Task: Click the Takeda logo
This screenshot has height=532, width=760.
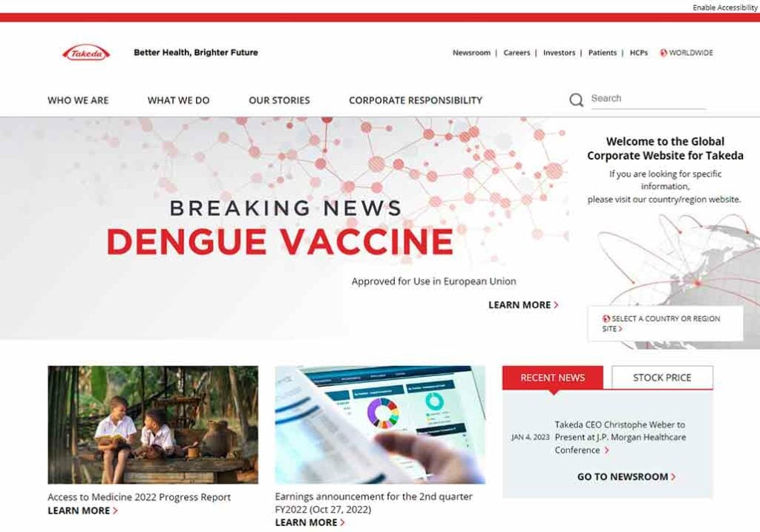Action: (x=86, y=53)
